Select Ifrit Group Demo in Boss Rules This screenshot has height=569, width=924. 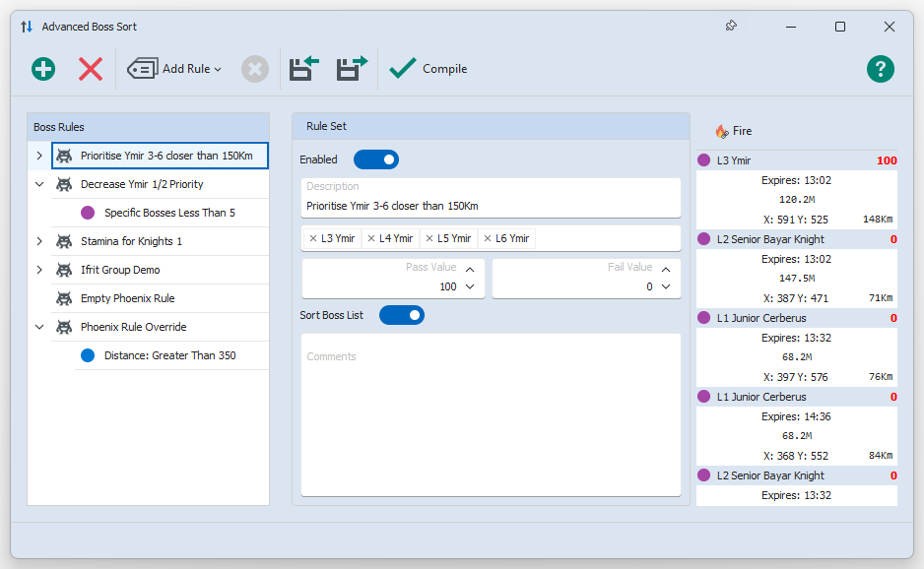[120, 270]
